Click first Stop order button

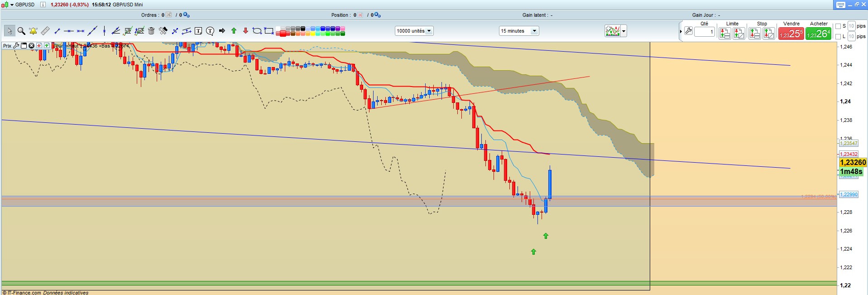coord(754,33)
